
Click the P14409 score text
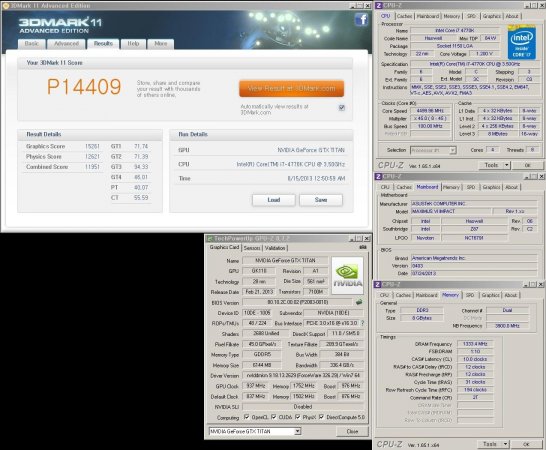(84, 86)
